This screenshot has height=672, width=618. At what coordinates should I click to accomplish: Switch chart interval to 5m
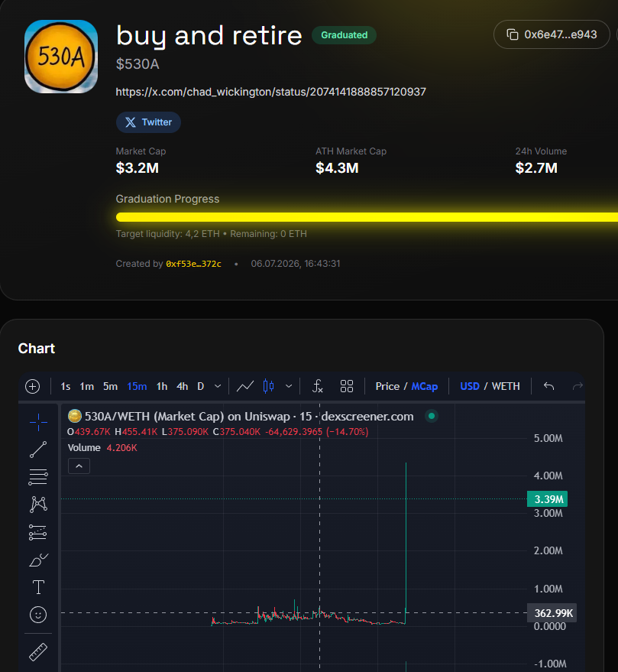coord(110,386)
